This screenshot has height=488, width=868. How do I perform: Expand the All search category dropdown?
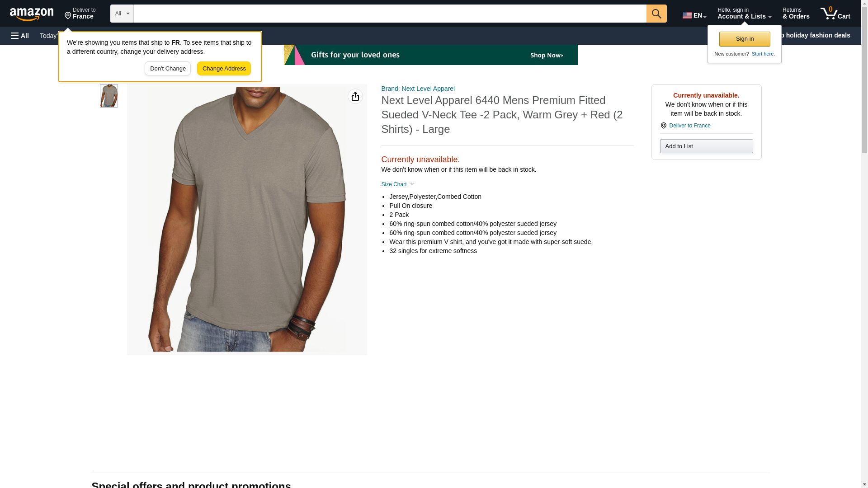[x=122, y=14]
